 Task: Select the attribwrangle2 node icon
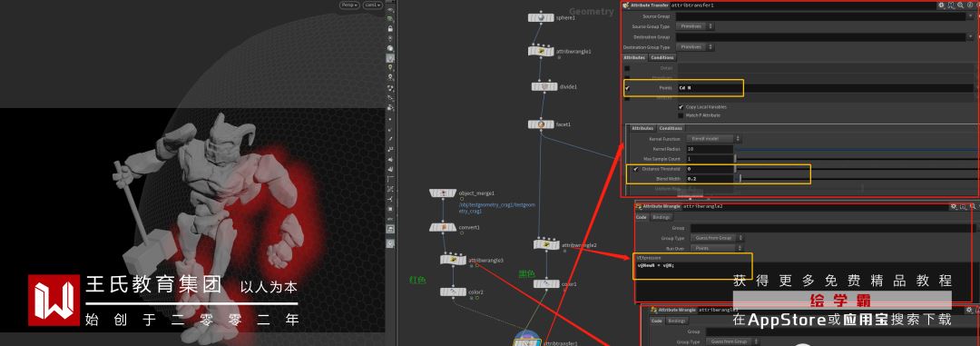click(x=546, y=244)
